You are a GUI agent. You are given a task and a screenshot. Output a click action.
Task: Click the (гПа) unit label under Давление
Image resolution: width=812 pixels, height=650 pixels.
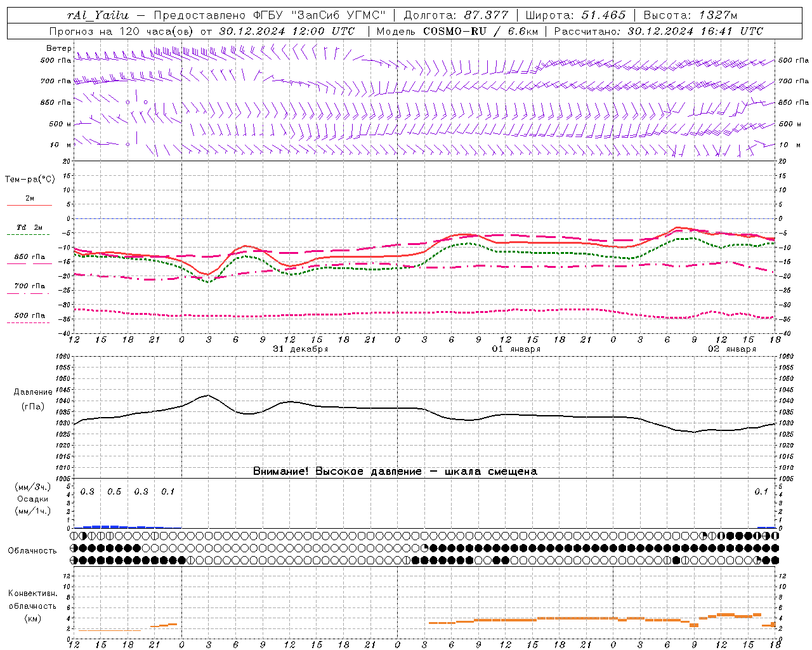point(32,406)
